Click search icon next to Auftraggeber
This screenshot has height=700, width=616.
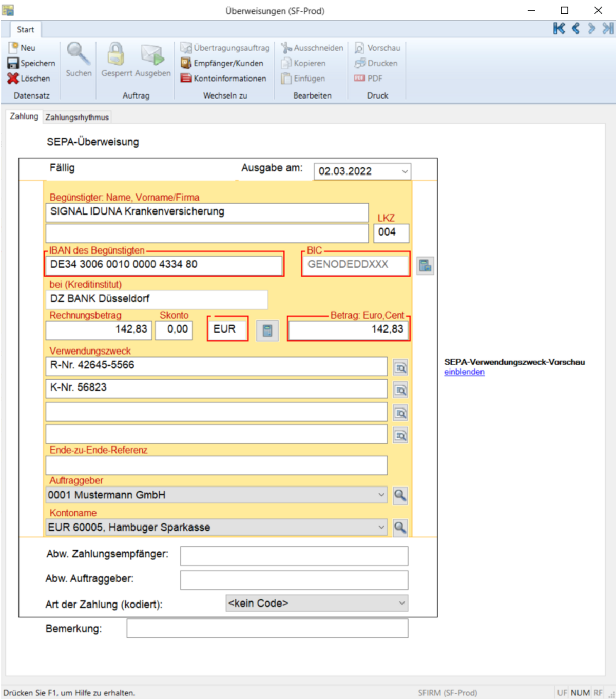pyautogui.click(x=400, y=495)
